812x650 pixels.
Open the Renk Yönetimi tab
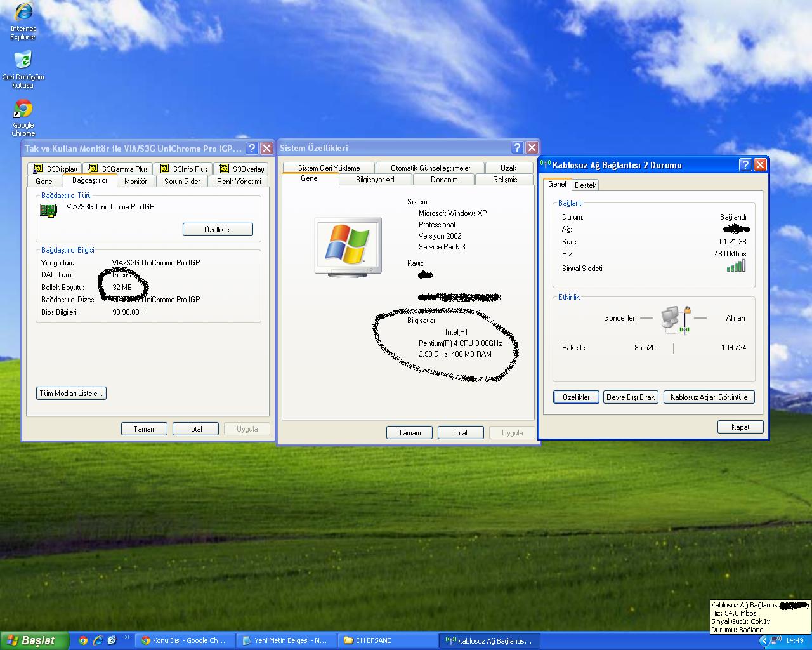(x=239, y=181)
